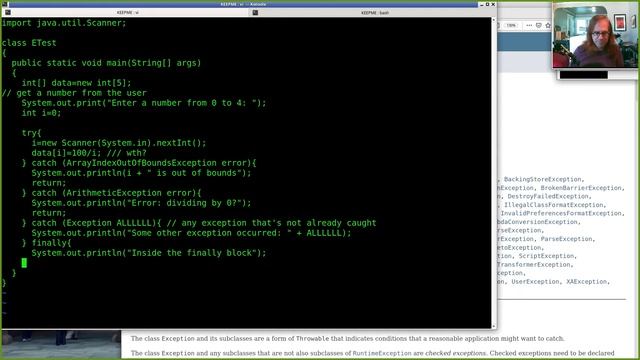The height and width of the screenshot is (360, 640).
Task: Close the Konsole window
Action: [x=493, y=4]
